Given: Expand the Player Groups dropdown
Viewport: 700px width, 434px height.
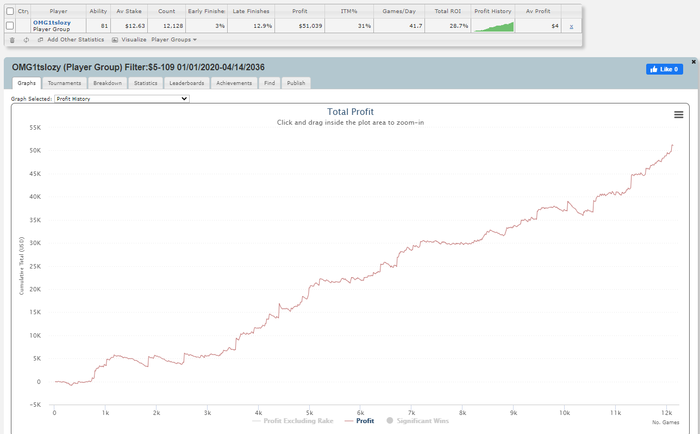Looking at the screenshot, I should click(x=174, y=40).
